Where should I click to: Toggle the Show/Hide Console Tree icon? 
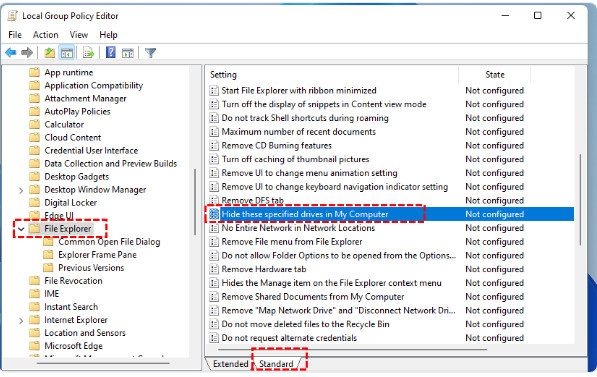click(x=67, y=53)
